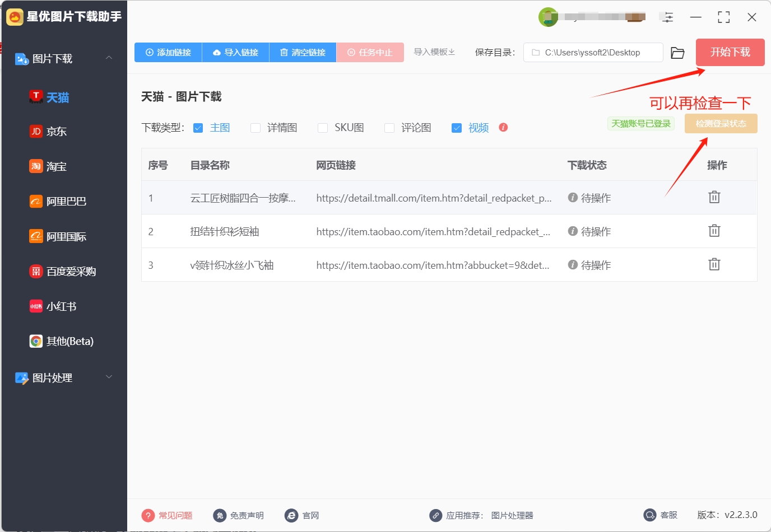
Task: Click 待操作 status in row 2
Action: (589, 231)
